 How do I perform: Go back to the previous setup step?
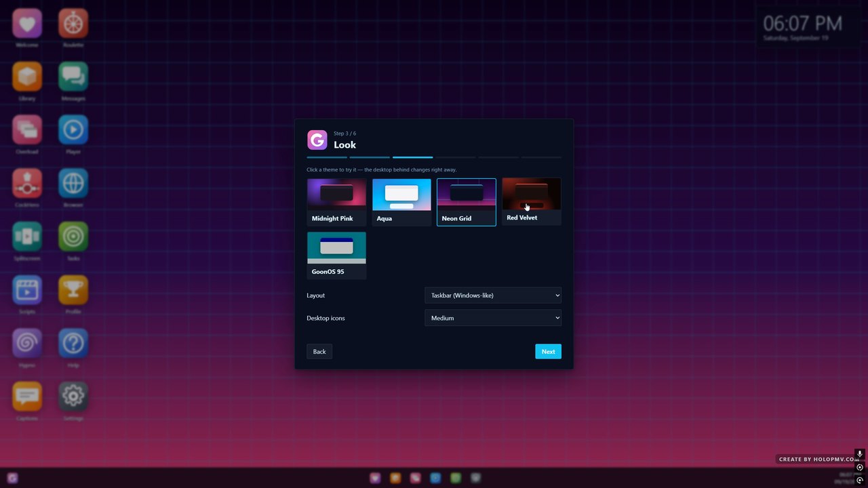tap(319, 351)
